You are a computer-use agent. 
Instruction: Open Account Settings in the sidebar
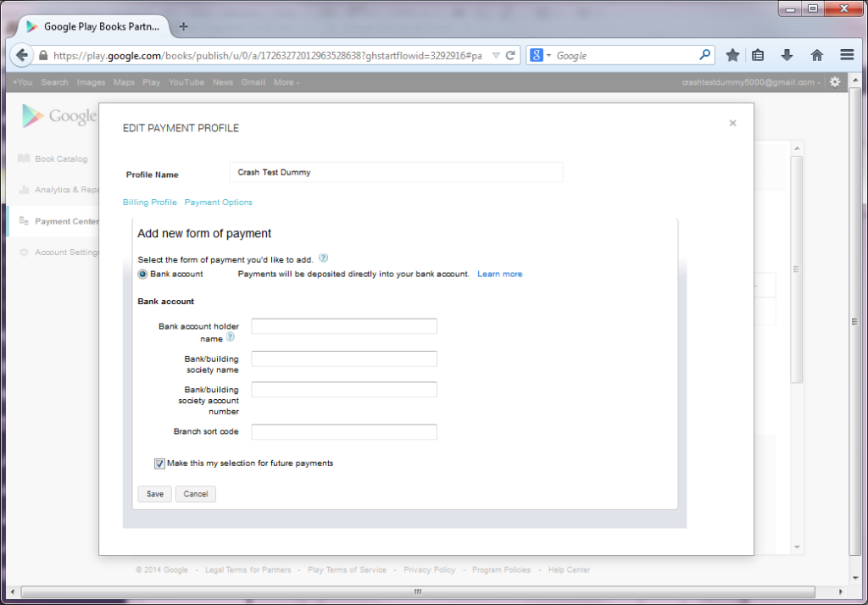66,252
